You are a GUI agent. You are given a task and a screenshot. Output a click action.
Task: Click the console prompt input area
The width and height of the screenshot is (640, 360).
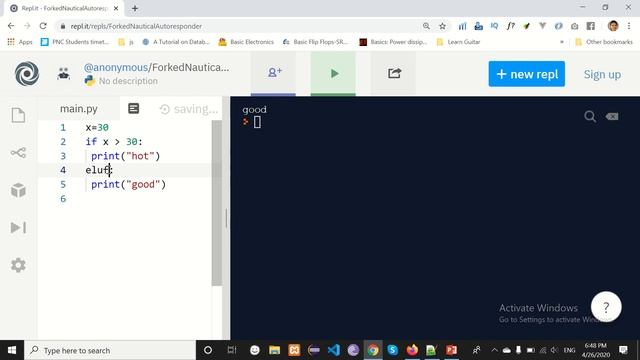tap(257, 122)
